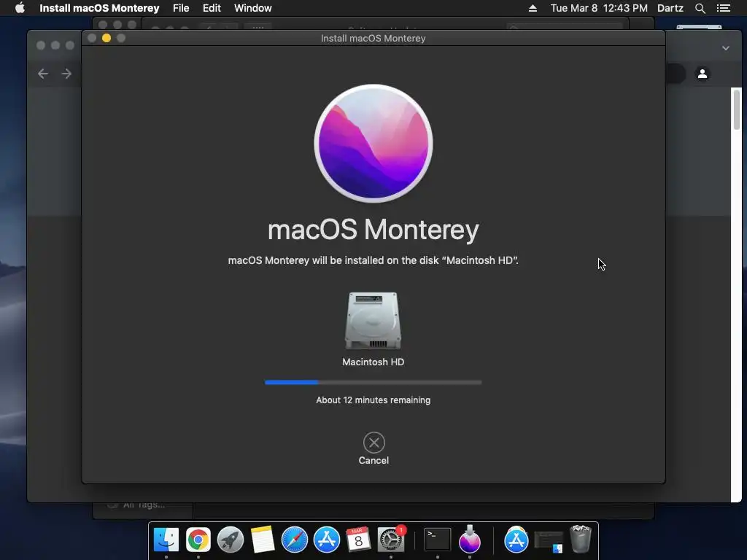Open Launchpad rocket icon in Dock

pos(230,540)
